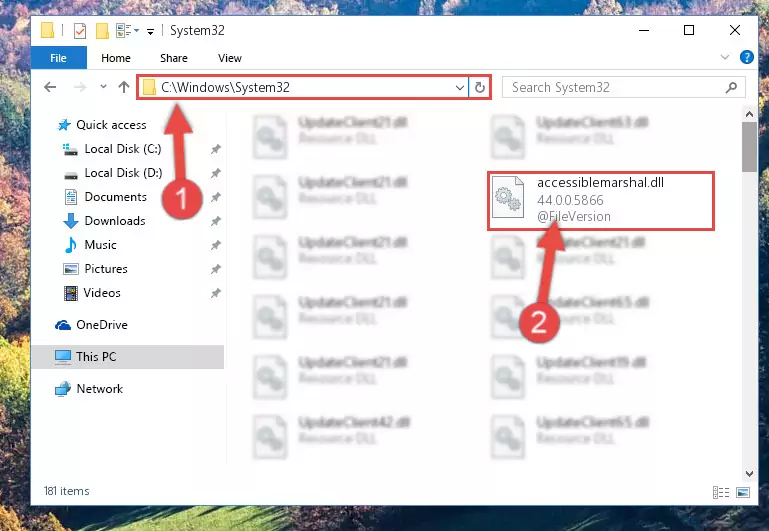Image resolution: width=769 pixels, height=531 pixels.
Task: Go forward with the right arrow
Action: coord(79,87)
